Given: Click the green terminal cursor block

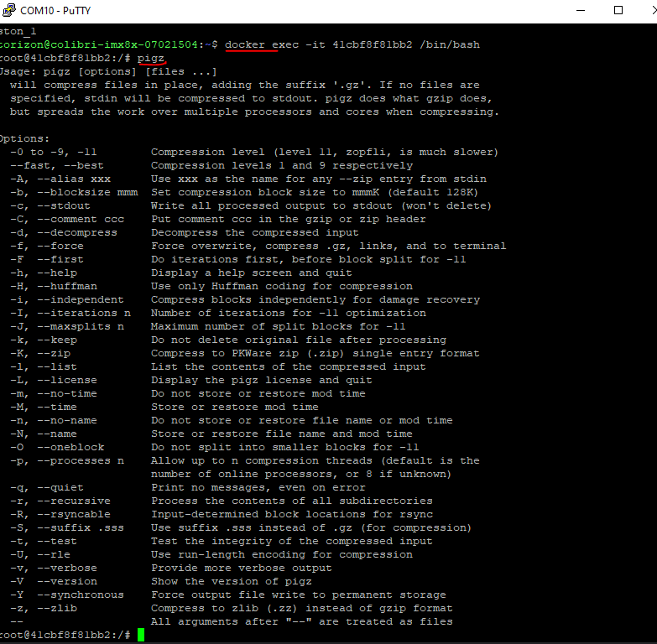Looking at the screenshot, I should pyautogui.click(x=141, y=635).
